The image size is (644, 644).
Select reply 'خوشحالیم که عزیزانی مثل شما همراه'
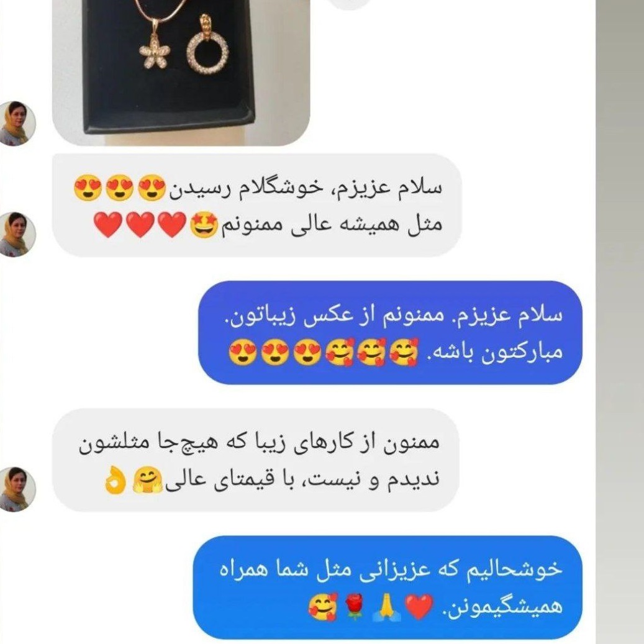[x=390, y=570]
